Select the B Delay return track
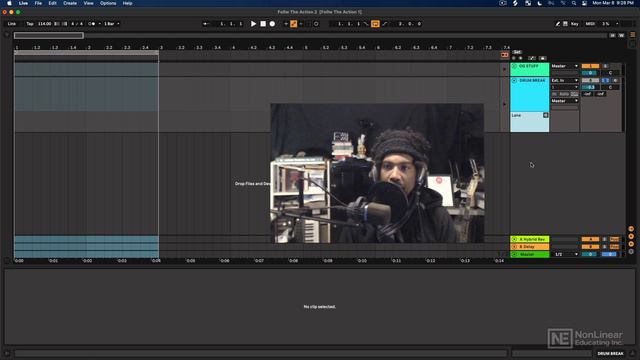This screenshot has width=640, height=360. tap(529, 247)
